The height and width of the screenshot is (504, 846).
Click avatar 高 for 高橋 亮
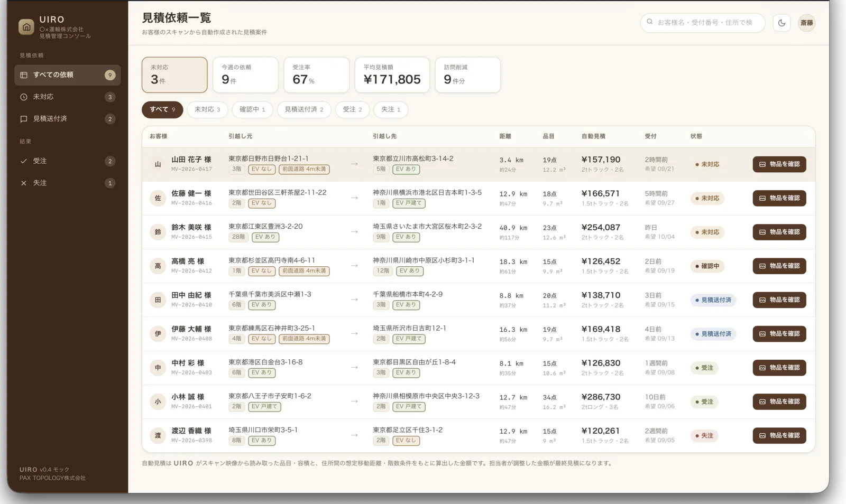tap(158, 266)
